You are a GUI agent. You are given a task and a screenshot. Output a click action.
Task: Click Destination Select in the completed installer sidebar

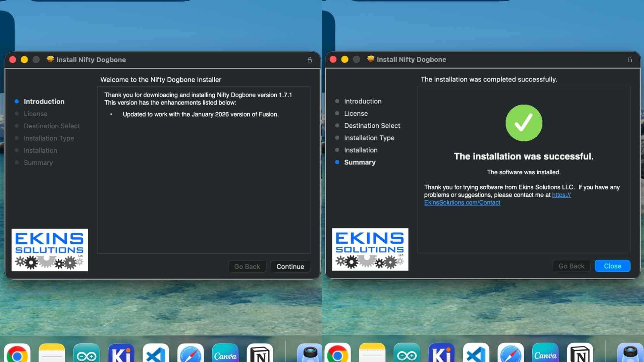pyautogui.click(x=372, y=126)
